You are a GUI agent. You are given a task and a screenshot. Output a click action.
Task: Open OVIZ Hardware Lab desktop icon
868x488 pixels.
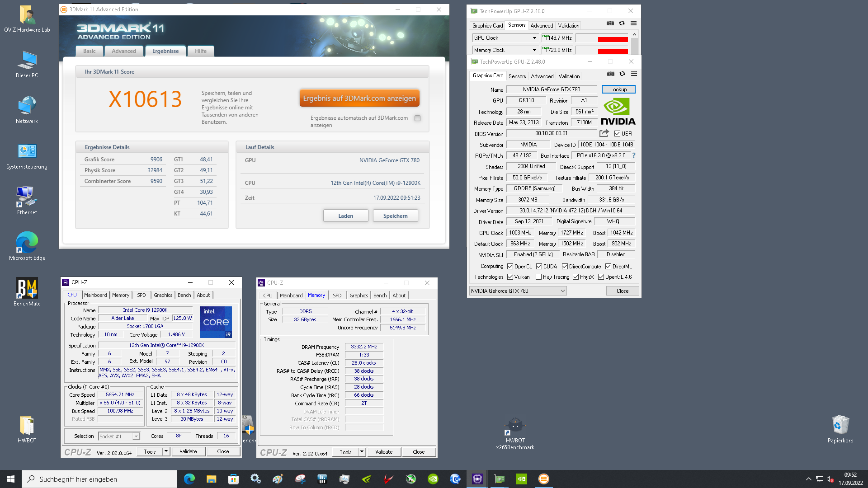27,19
